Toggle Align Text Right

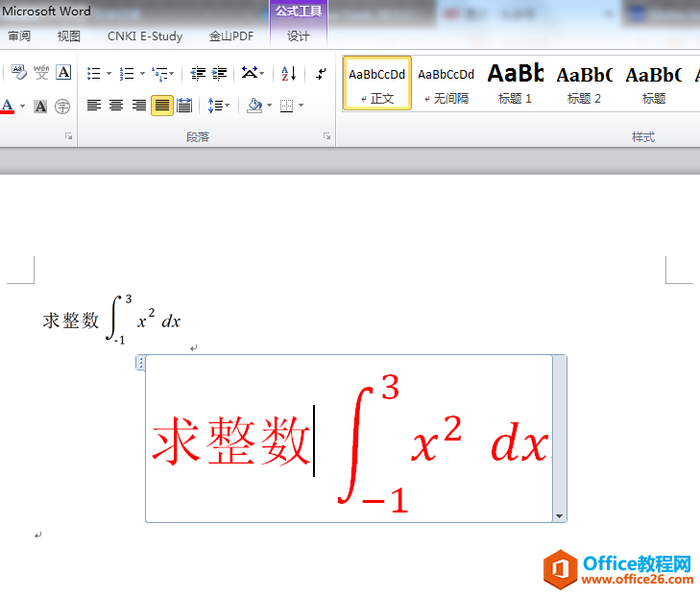pos(139,106)
